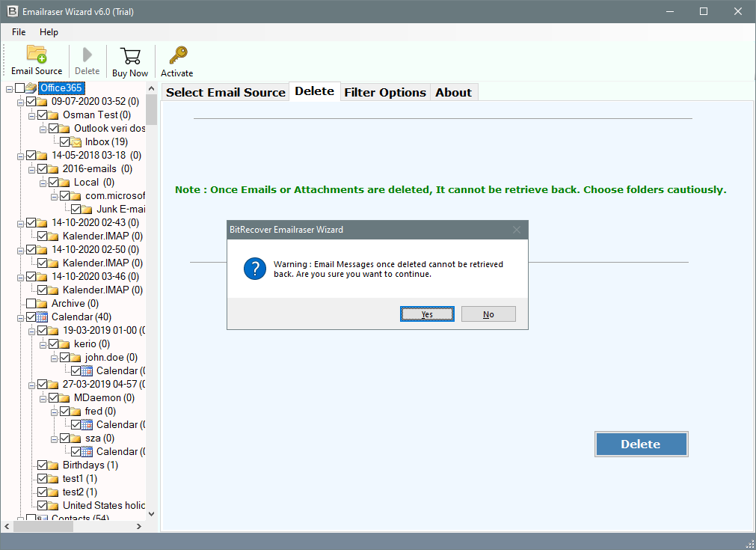Click the Inbox (19) envelope folder icon

pos(76,142)
